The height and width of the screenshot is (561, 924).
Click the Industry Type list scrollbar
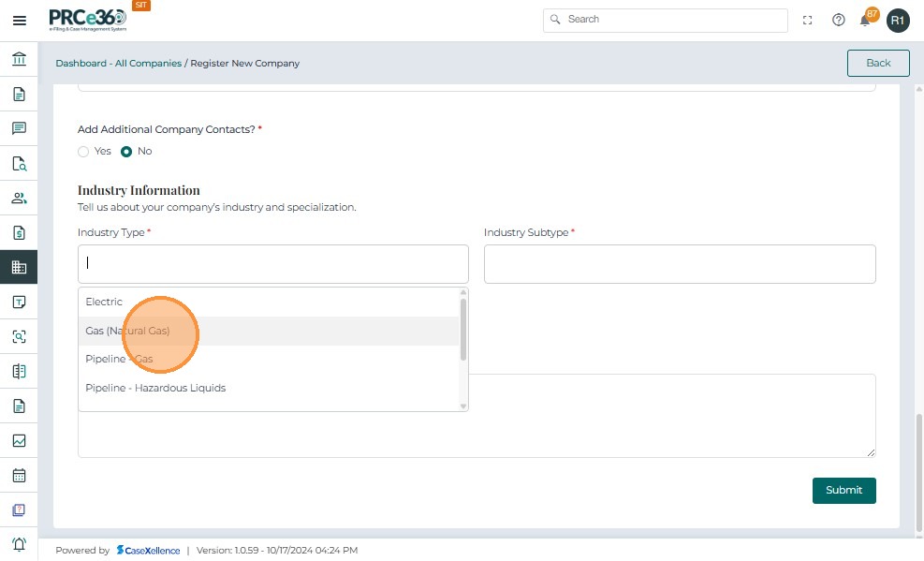click(x=462, y=330)
